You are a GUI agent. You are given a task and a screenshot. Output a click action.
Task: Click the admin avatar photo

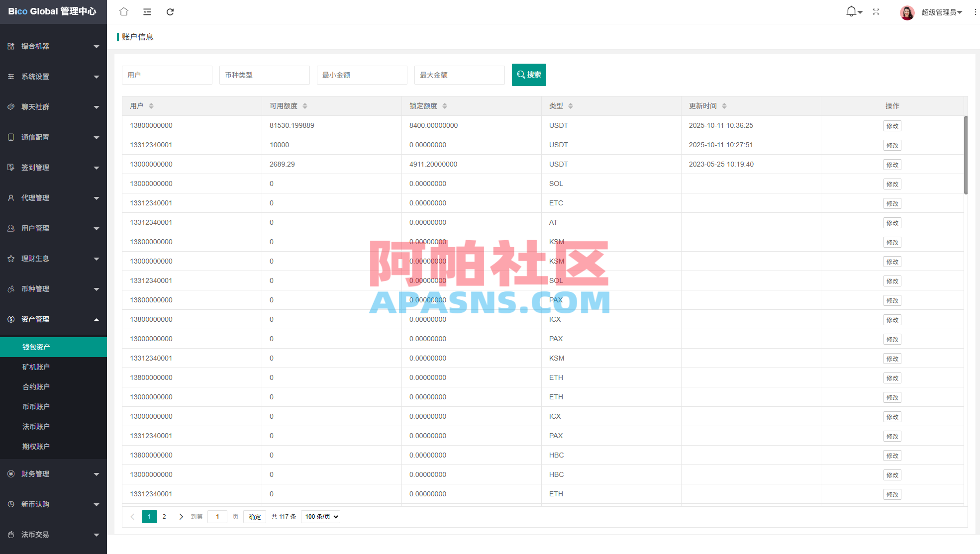point(907,12)
